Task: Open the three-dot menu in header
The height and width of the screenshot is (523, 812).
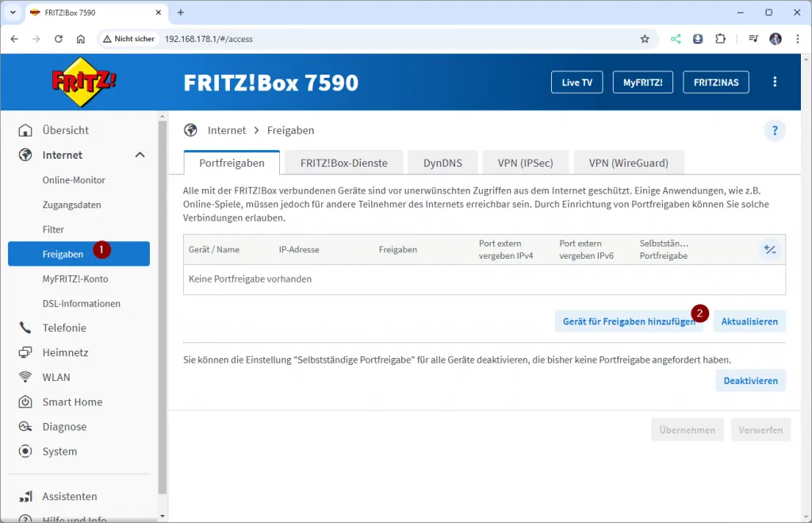Action: coord(775,83)
